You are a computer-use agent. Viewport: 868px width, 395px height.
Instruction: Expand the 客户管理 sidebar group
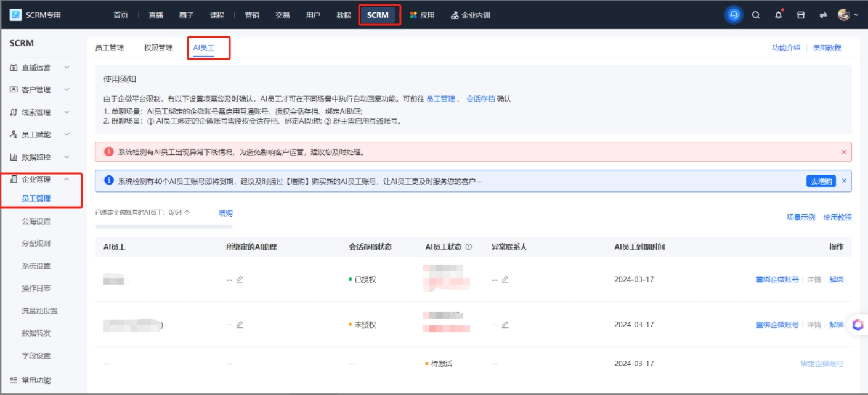(37, 89)
